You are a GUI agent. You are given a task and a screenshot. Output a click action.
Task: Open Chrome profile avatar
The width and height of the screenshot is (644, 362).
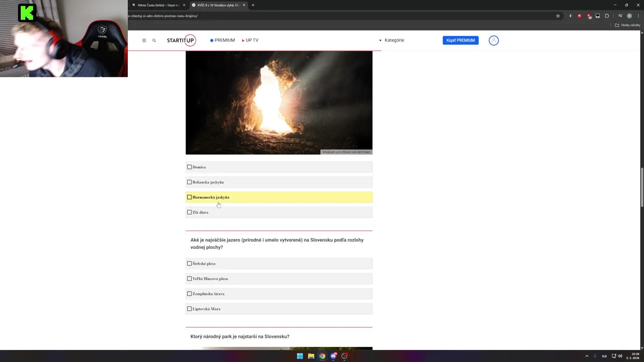point(629,16)
